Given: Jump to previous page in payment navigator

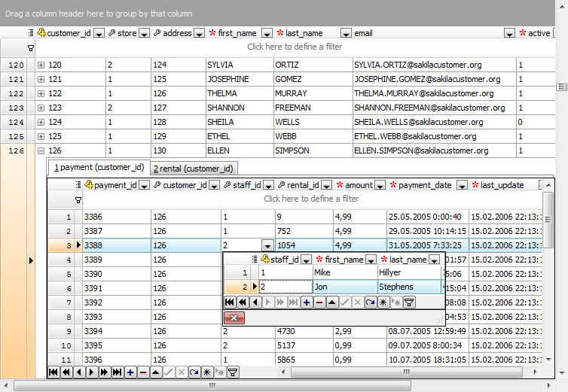Looking at the screenshot, I should pos(66,372).
